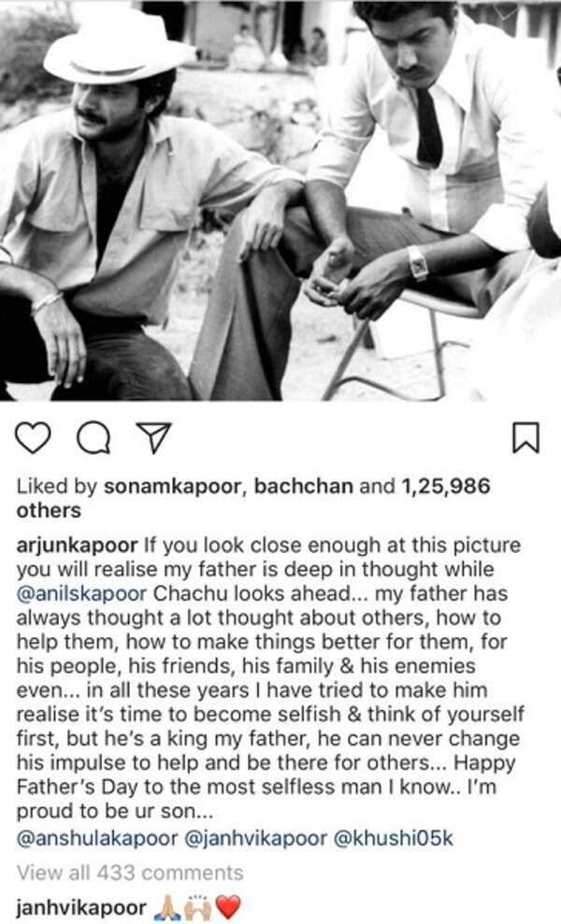
Task: View the 1,25,986 others likes list
Action: point(253,499)
